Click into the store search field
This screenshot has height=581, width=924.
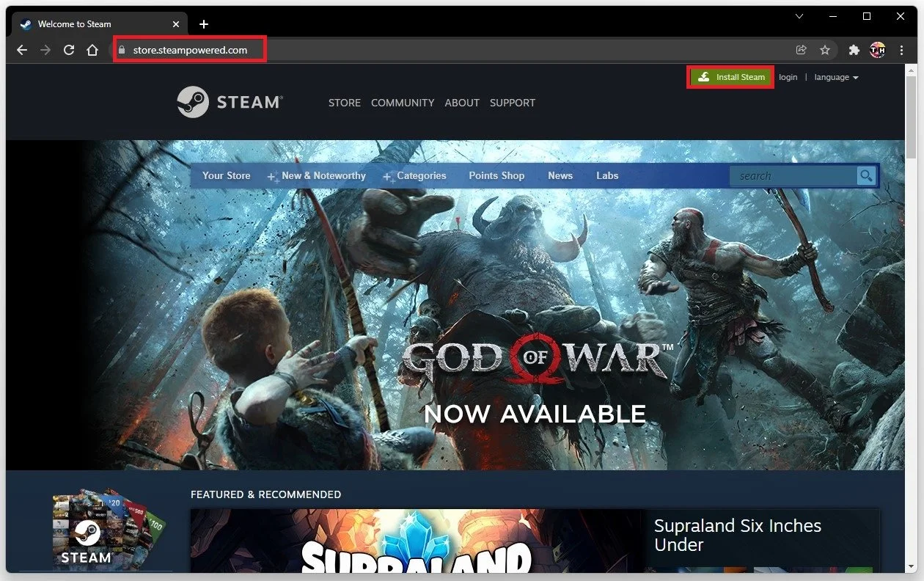coord(793,176)
